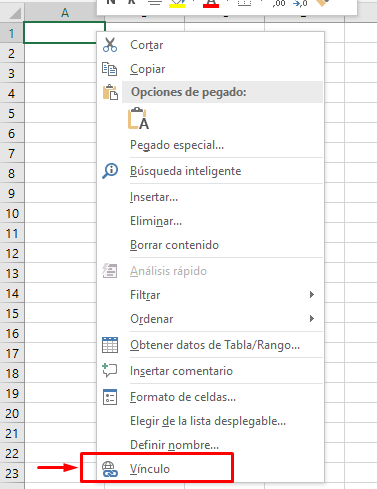Select column A header
The image size is (377, 489).
click(x=65, y=13)
